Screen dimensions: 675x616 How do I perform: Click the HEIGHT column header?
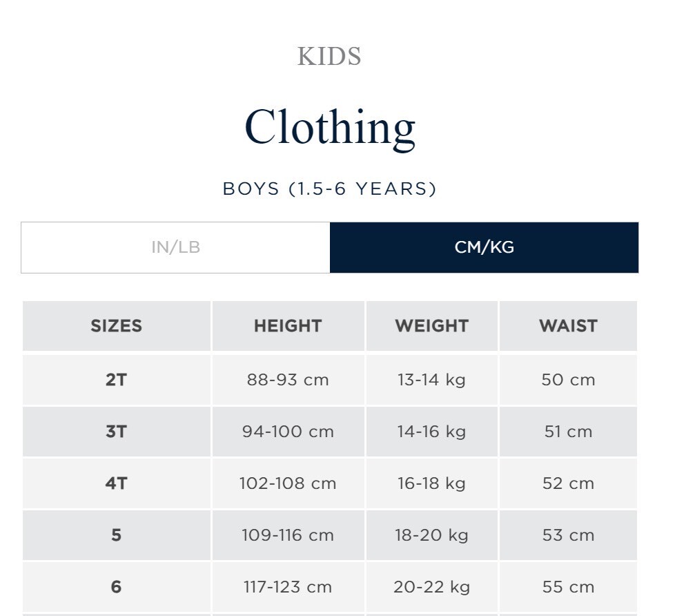tap(288, 326)
